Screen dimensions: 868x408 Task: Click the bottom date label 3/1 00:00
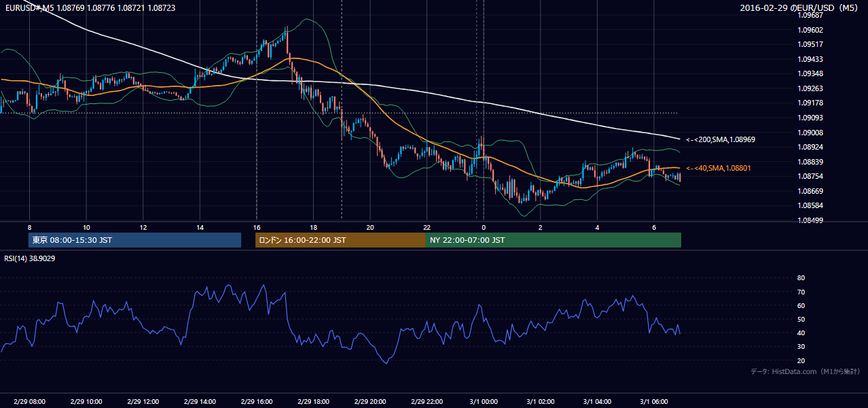coord(484,402)
